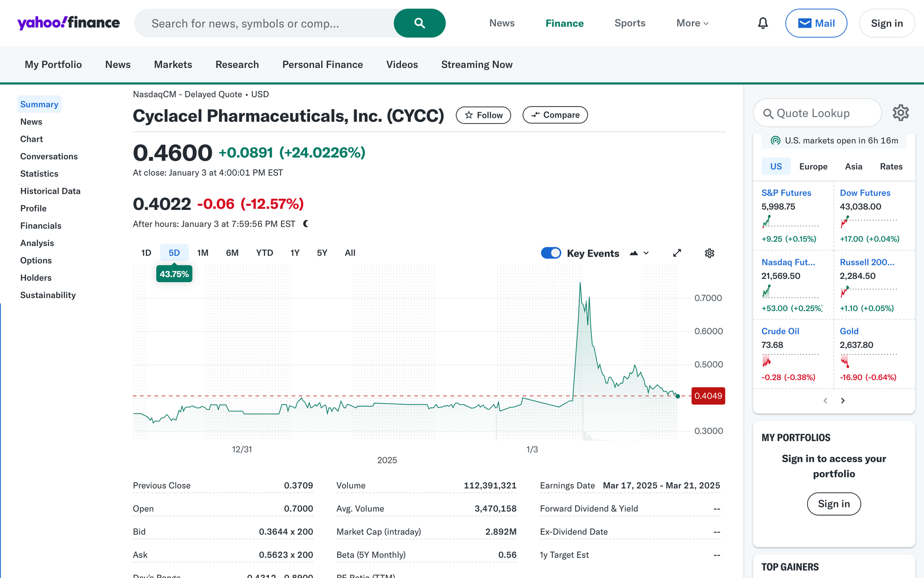924x578 pixels.
Task: Open the Videos navigation item
Action: coord(402,65)
